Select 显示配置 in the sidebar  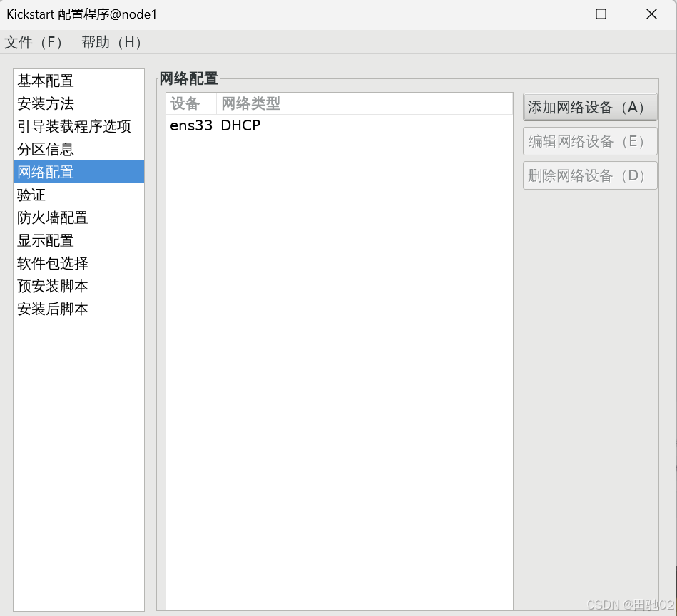pyautogui.click(x=78, y=241)
